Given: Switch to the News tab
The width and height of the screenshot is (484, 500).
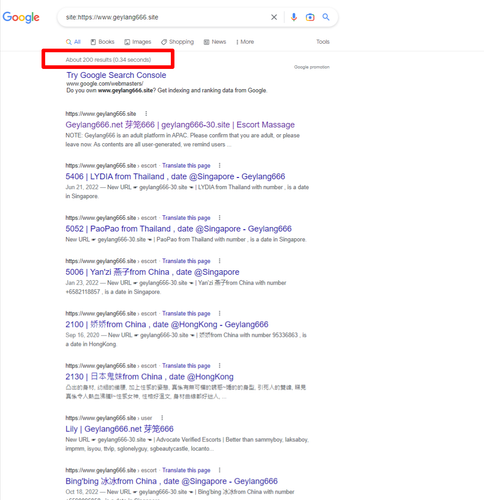Looking at the screenshot, I should (x=215, y=42).
